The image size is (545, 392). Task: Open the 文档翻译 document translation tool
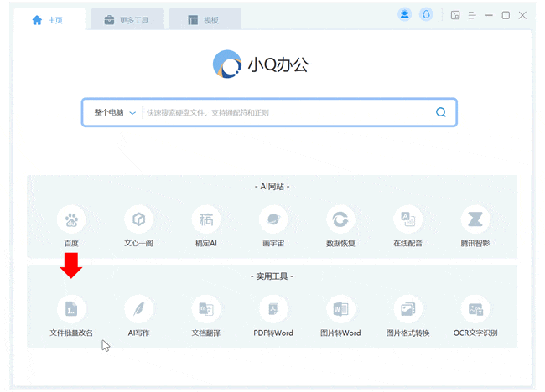point(206,309)
